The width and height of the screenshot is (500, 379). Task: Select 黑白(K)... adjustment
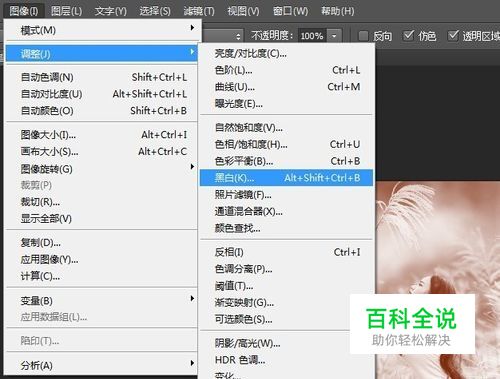[286, 178]
